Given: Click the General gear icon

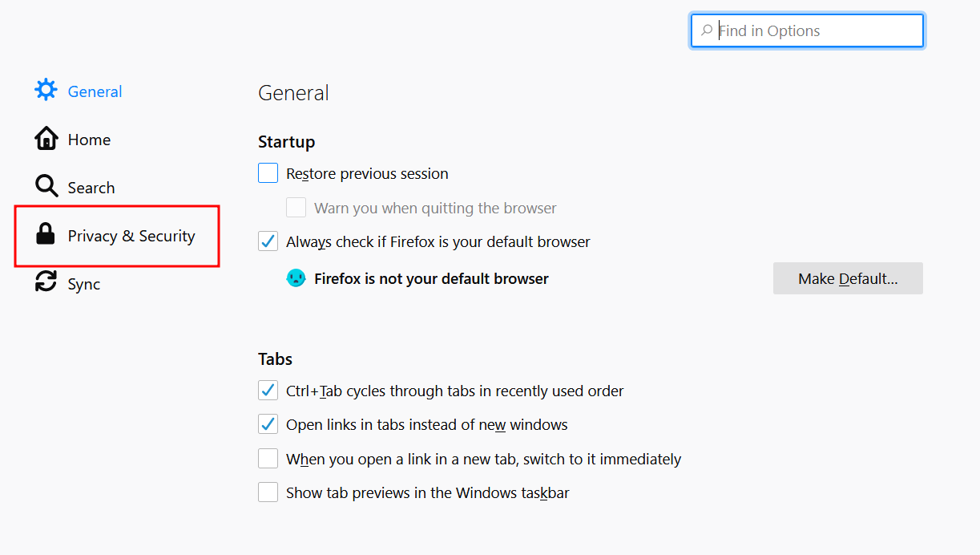Looking at the screenshot, I should [46, 90].
